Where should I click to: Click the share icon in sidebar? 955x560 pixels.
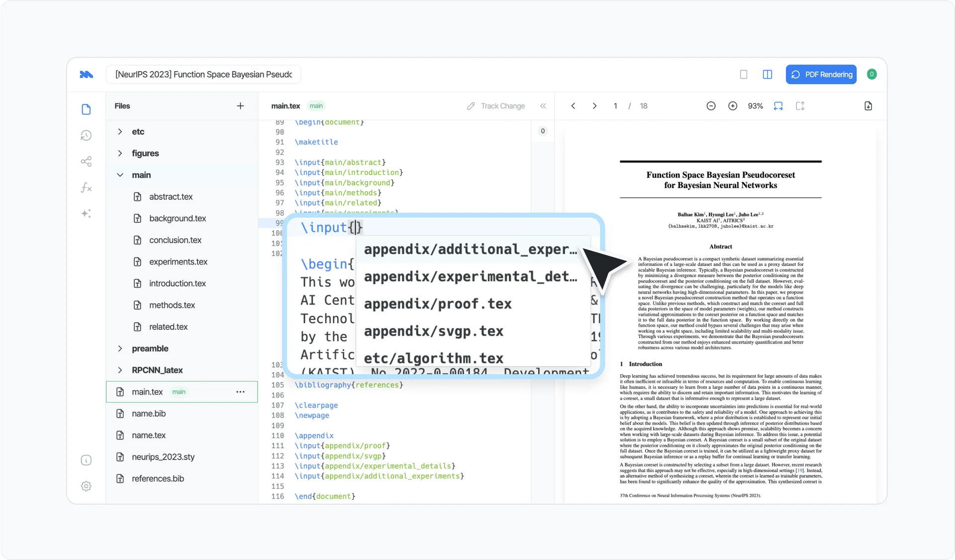point(86,162)
